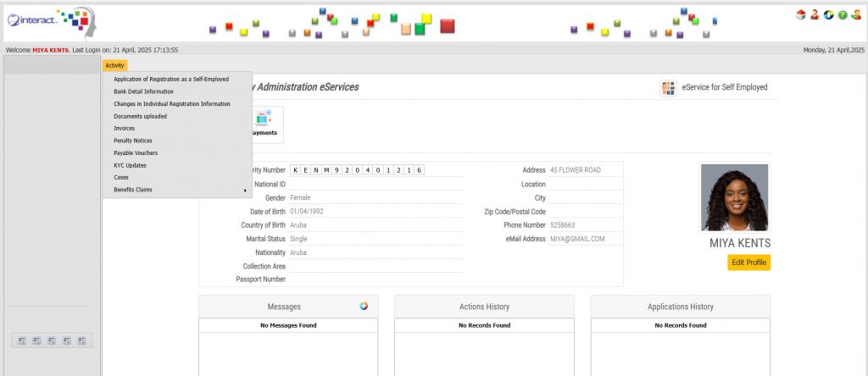The width and height of the screenshot is (868, 376).
Task: Click the first icon in the bottom-left sidebar strip
Action: coord(20,340)
